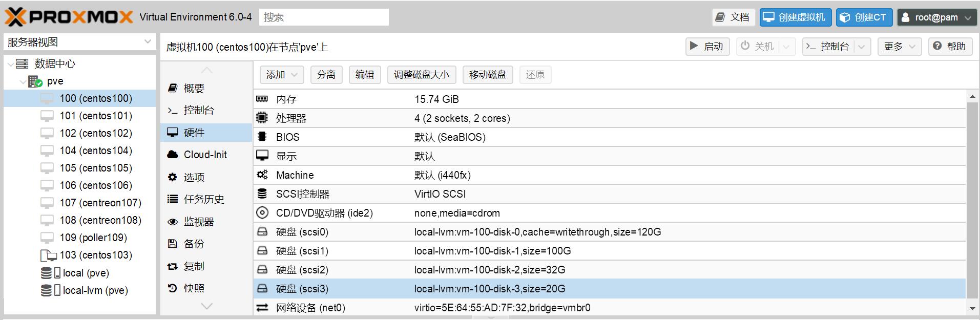Viewport: 980px width, 320px height.
Task: Click the 编辑 edit button
Action: click(x=365, y=75)
